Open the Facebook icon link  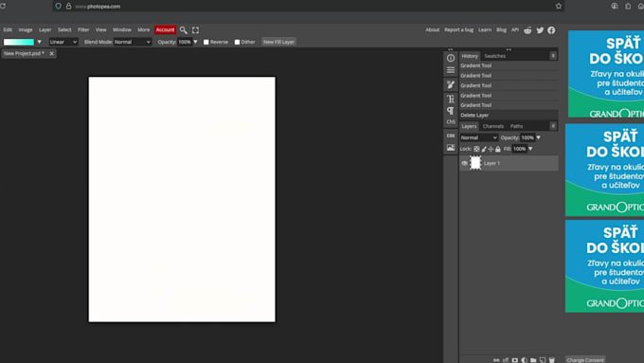[x=551, y=30]
